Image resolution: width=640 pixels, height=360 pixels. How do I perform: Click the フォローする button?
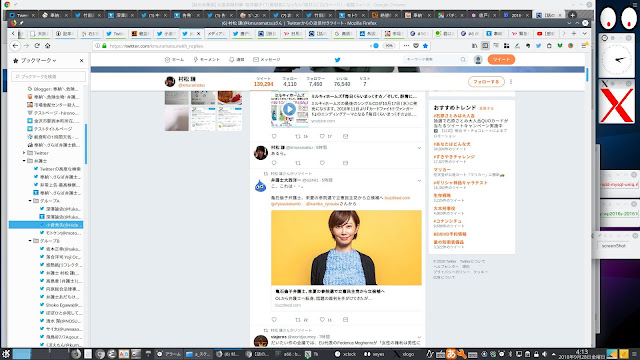click(x=486, y=82)
